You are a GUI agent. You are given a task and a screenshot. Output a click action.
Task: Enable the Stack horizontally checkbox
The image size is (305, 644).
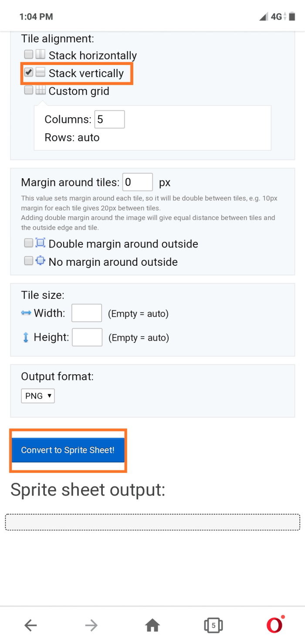[x=29, y=54]
